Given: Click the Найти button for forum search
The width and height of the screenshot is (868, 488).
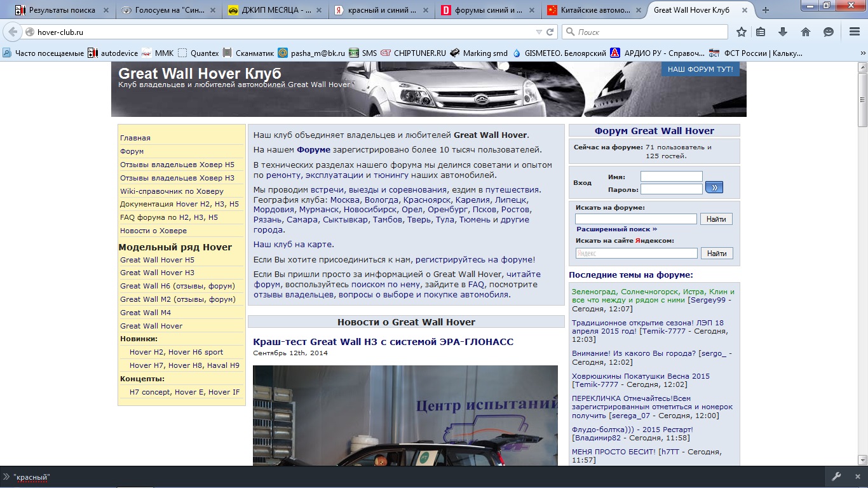Looking at the screenshot, I should coord(716,219).
